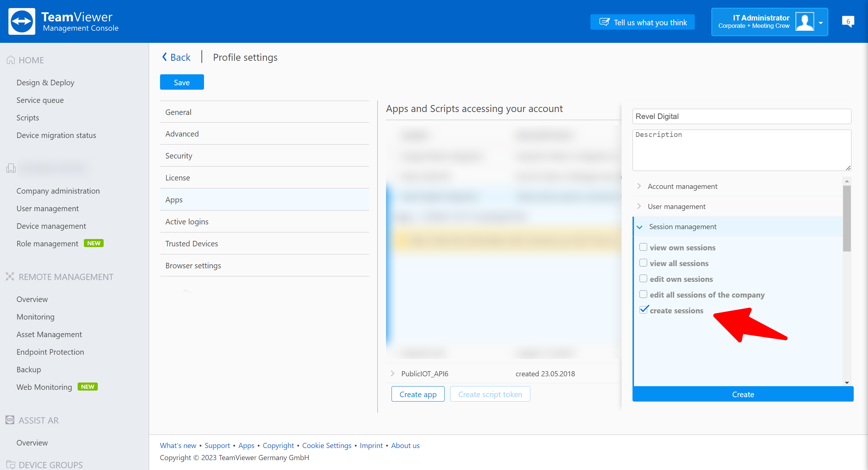This screenshot has width=868, height=470.
Task: Click the Assist AR section icon
Action: (x=10, y=420)
